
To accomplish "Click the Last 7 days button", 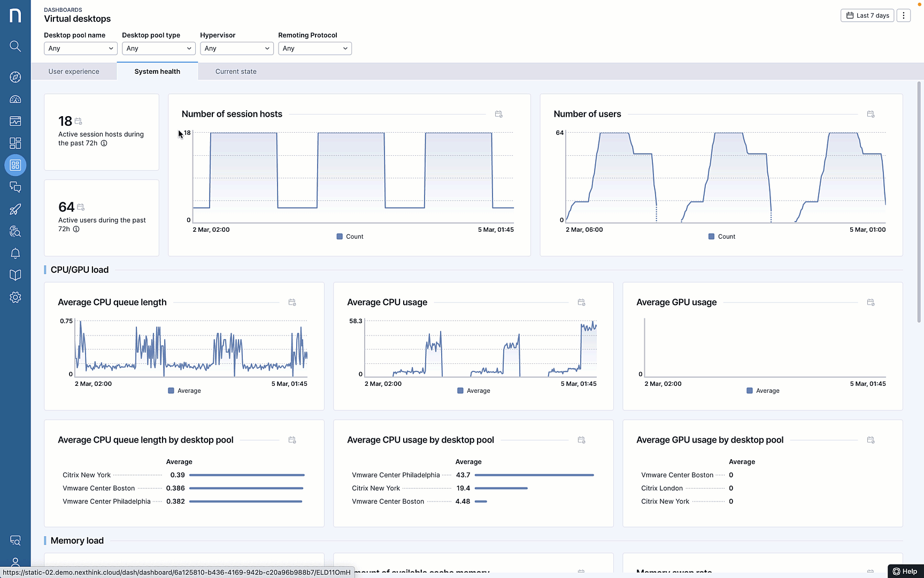I will click(x=867, y=16).
